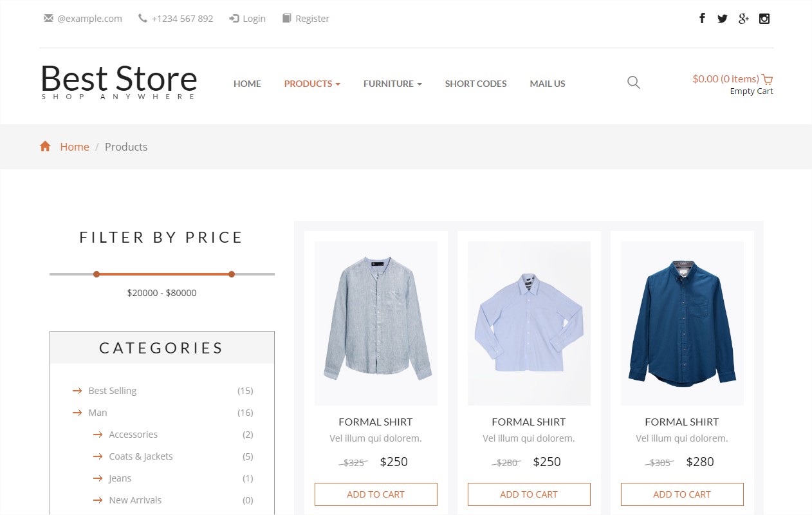Image resolution: width=812 pixels, height=515 pixels.
Task: Open the Instagram social icon
Action: (764, 18)
